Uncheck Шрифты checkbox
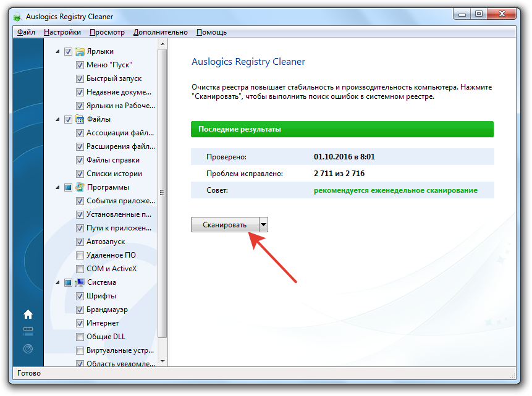The width and height of the screenshot is (532, 396). point(80,296)
